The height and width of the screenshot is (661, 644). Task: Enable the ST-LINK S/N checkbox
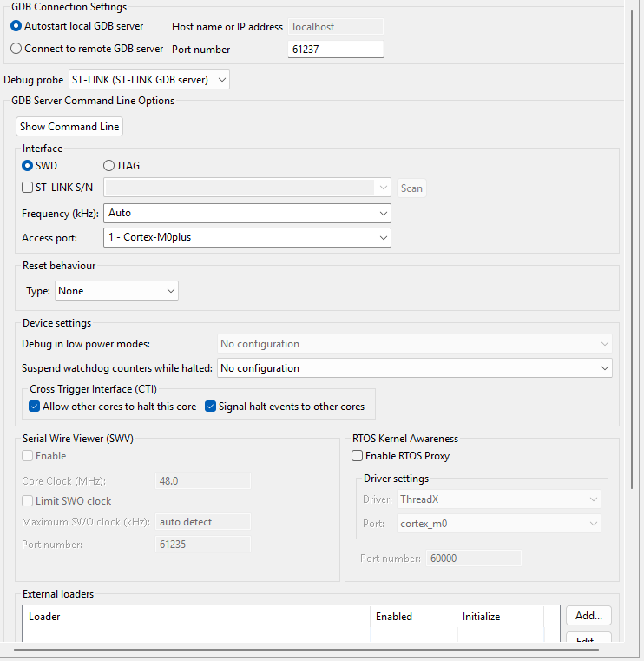28,188
